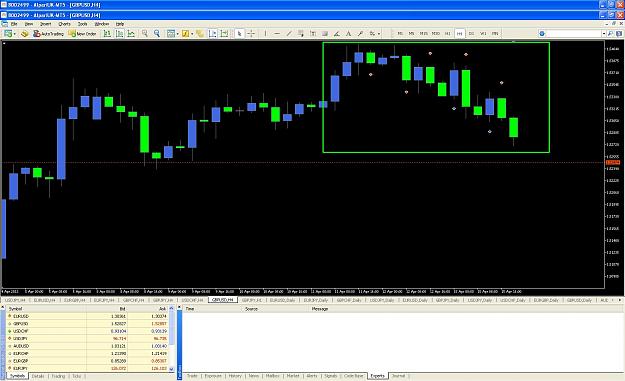Switch timeframe to M15
The width and height of the screenshot is (625, 381).
423,34
